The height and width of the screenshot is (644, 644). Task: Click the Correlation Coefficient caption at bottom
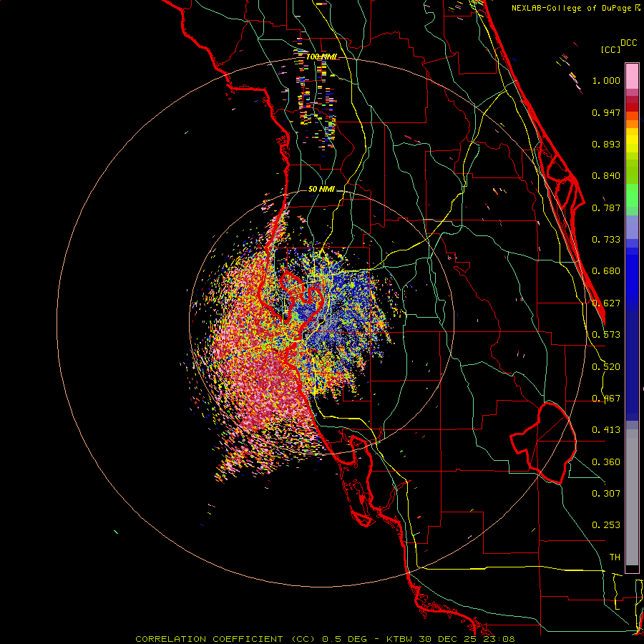coord(325,639)
